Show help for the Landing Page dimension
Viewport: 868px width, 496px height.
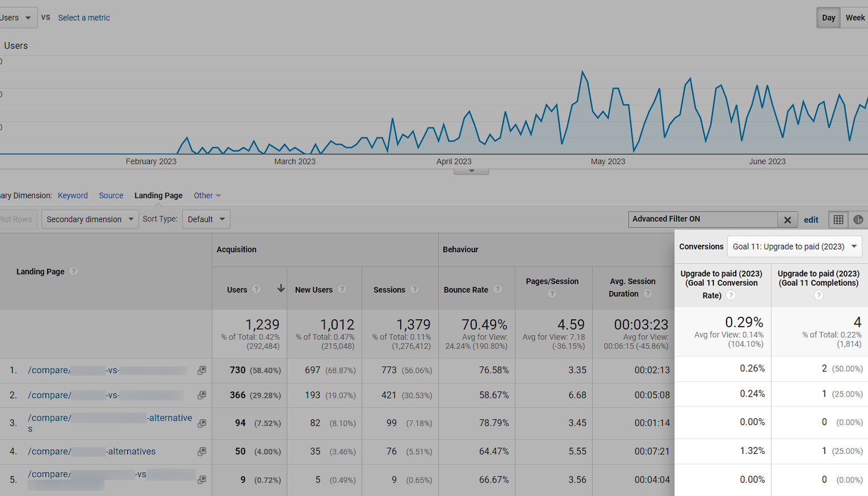coord(73,272)
